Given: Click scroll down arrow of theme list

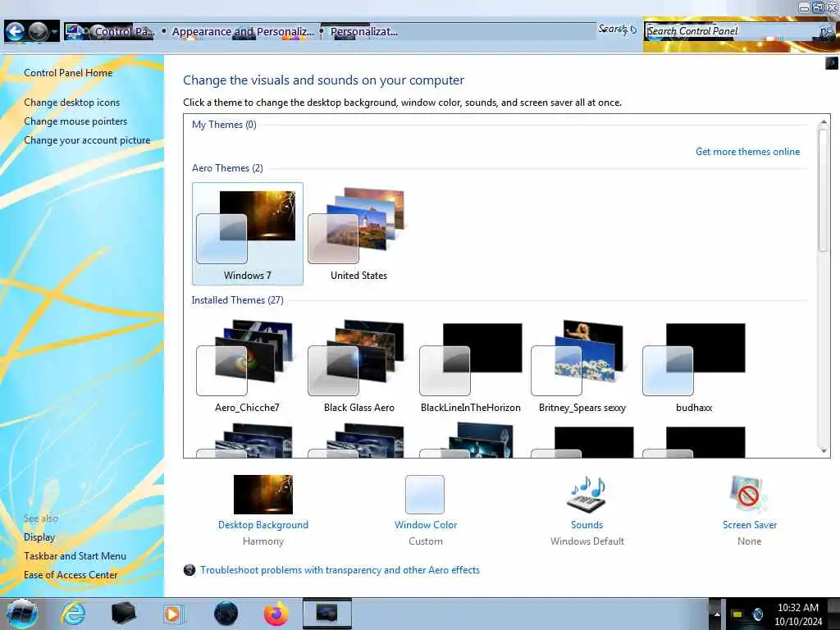Looking at the screenshot, I should [824, 450].
